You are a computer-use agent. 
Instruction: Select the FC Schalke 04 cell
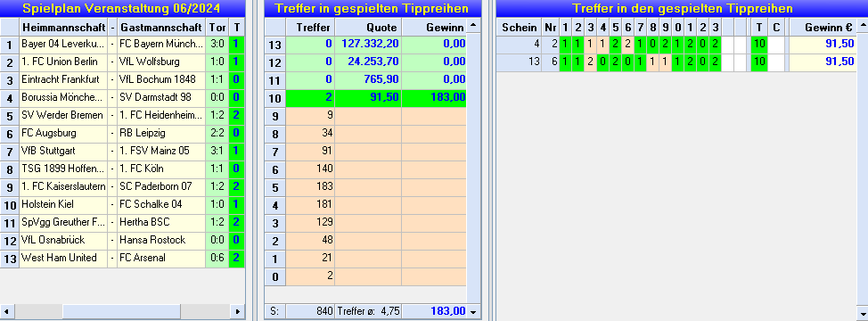click(161, 204)
